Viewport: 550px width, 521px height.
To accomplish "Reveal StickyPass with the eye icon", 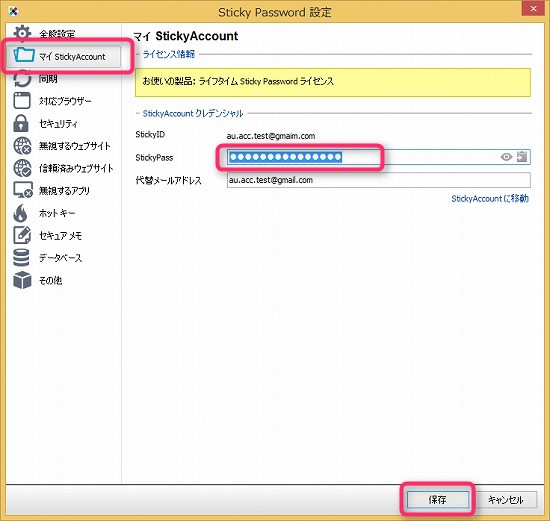I will pyautogui.click(x=506, y=157).
